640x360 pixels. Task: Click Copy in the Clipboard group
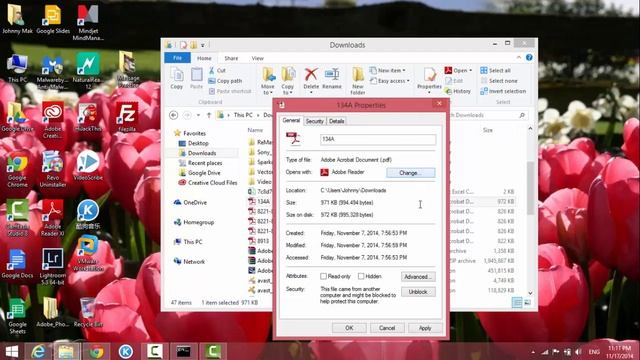177,78
